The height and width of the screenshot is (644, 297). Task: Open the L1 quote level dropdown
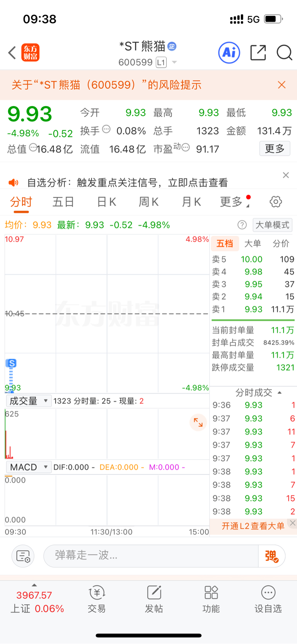(x=167, y=62)
